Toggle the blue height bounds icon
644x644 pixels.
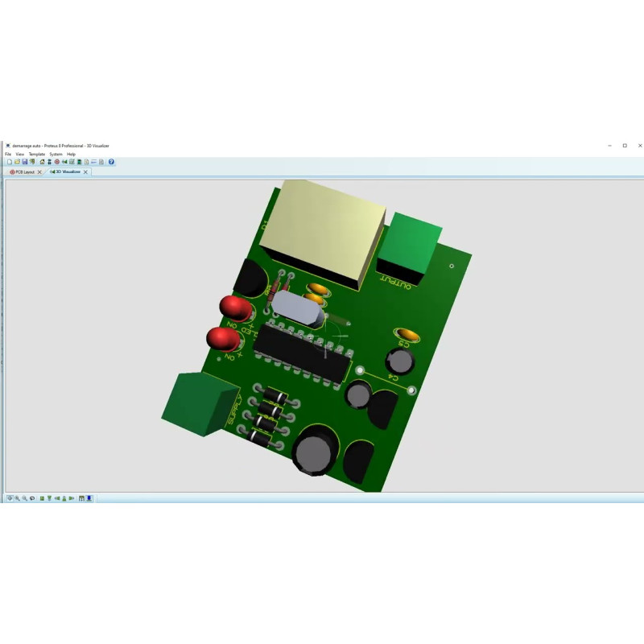89,498
